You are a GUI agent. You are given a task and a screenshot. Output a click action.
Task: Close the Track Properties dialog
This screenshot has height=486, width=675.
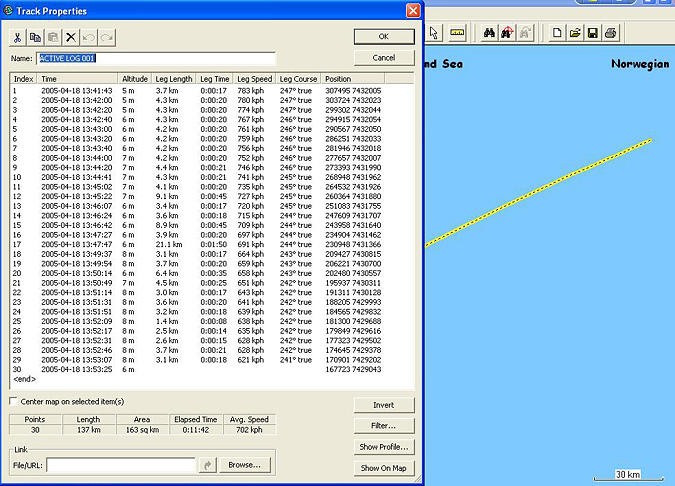(x=413, y=10)
